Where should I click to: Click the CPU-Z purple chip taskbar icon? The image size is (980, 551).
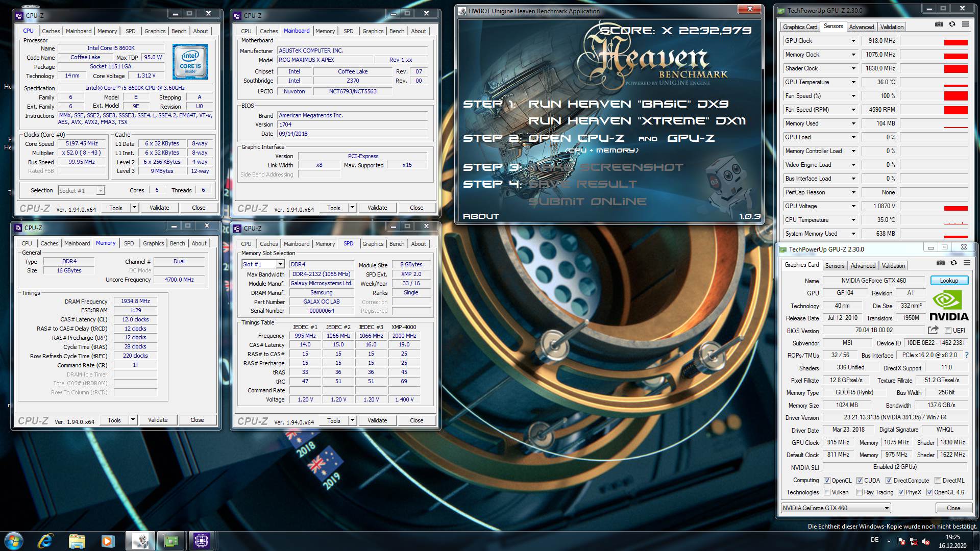(x=201, y=540)
